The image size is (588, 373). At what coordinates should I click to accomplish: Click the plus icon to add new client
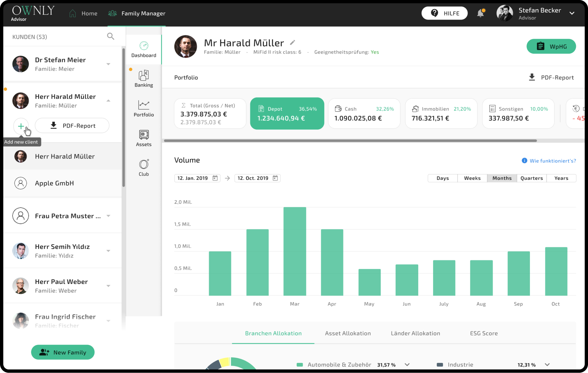pos(21,126)
